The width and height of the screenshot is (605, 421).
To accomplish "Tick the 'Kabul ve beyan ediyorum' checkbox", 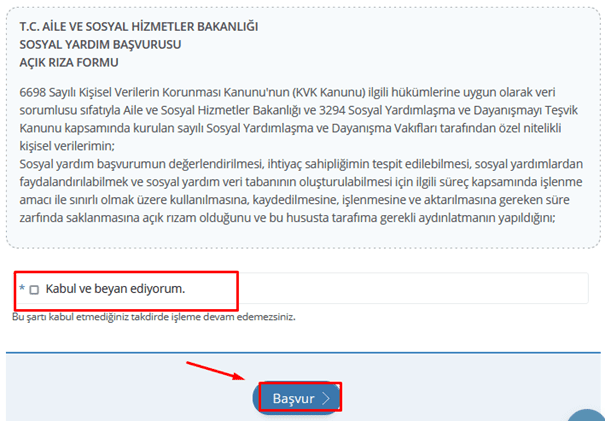I will 34,290.
